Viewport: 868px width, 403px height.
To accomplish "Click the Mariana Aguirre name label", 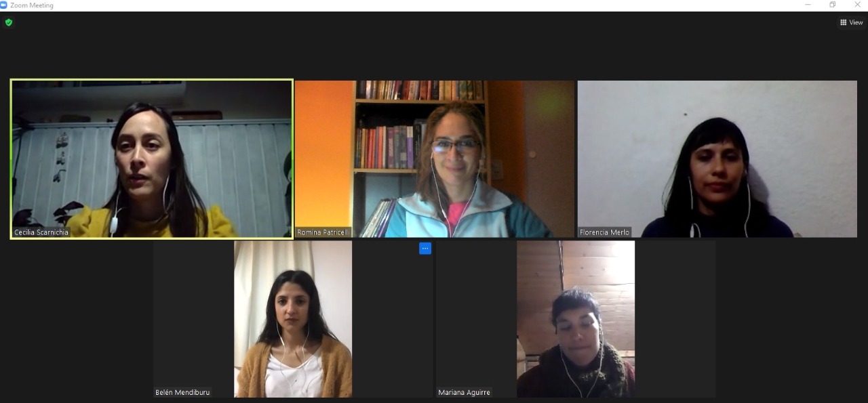I will (x=464, y=392).
